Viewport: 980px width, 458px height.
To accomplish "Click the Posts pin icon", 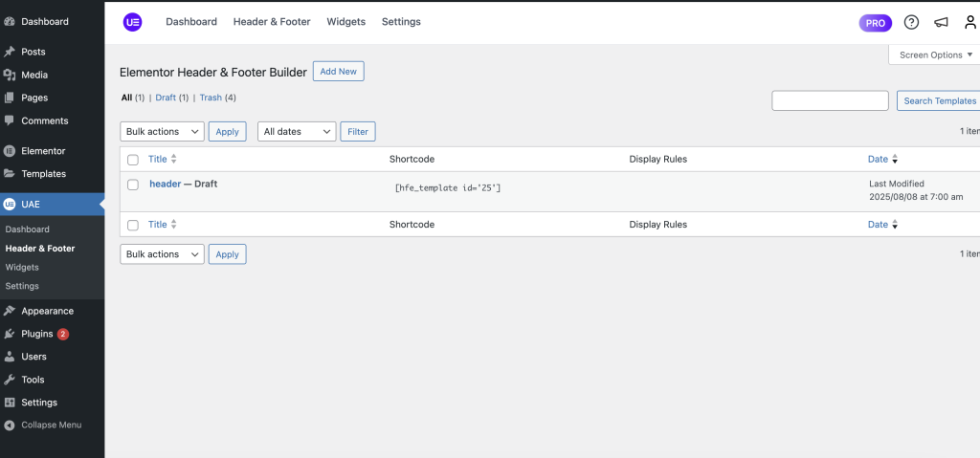I will [x=9, y=52].
